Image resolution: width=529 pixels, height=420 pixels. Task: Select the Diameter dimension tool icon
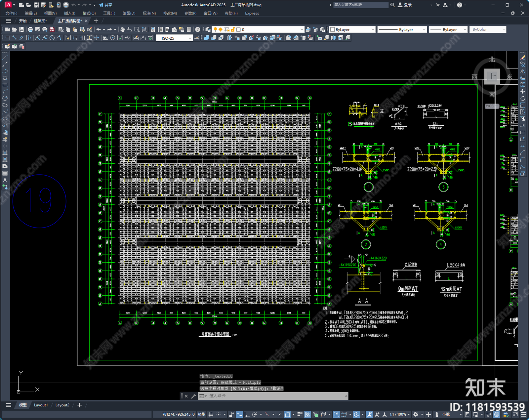click(52, 38)
